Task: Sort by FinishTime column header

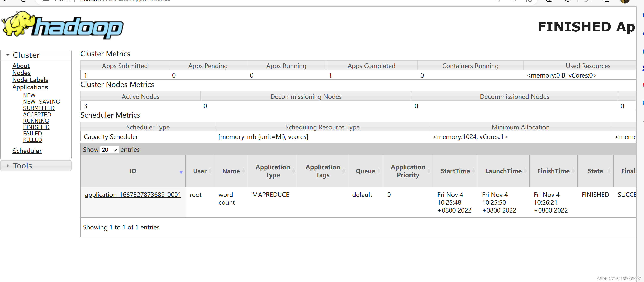Action: pyautogui.click(x=553, y=171)
